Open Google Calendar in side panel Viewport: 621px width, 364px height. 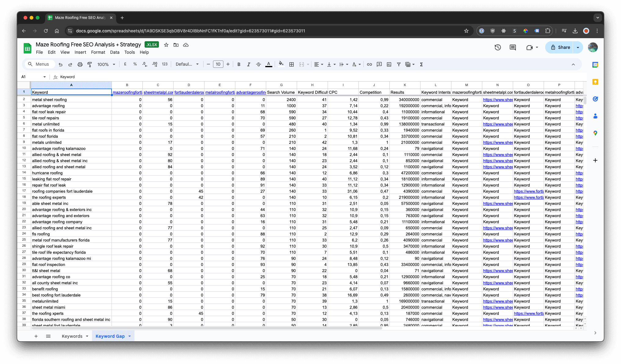[595, 65]
